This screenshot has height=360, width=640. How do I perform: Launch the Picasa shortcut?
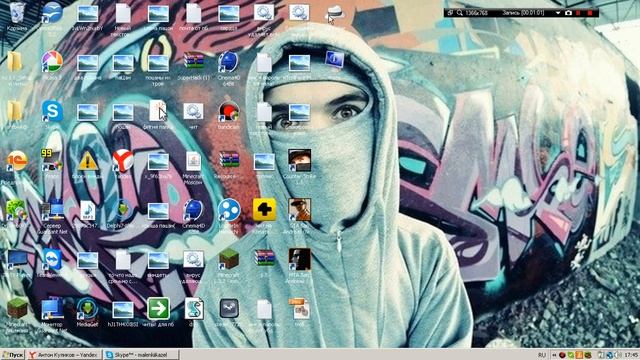coord(52,62)
